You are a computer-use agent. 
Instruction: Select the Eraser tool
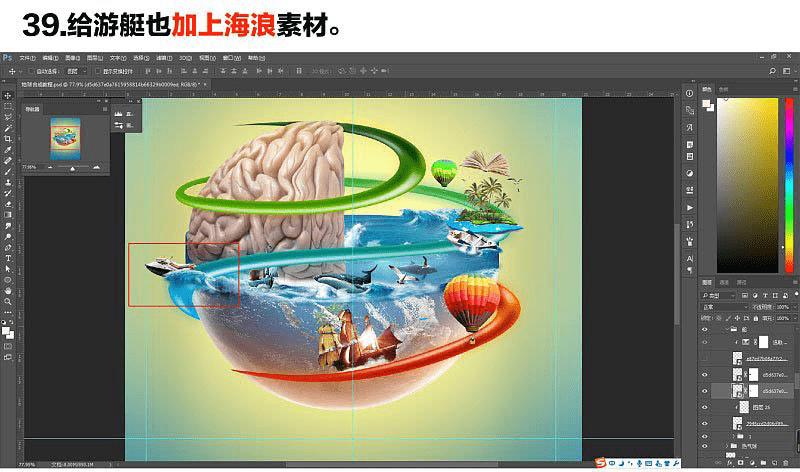(x=8, y=204)
